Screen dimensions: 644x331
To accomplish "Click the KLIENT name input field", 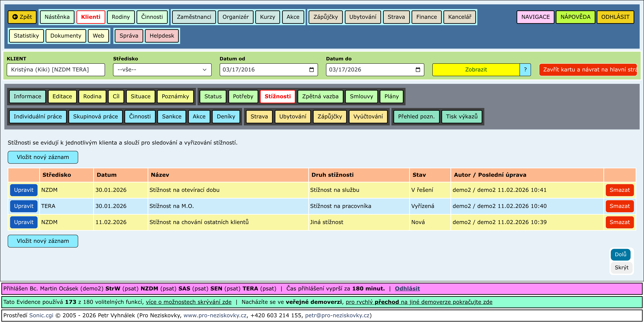I will point(56,70).
